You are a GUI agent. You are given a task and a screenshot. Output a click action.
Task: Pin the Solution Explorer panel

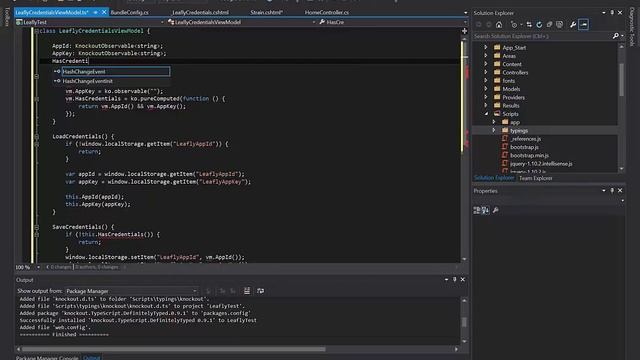[x=612, y=13]
